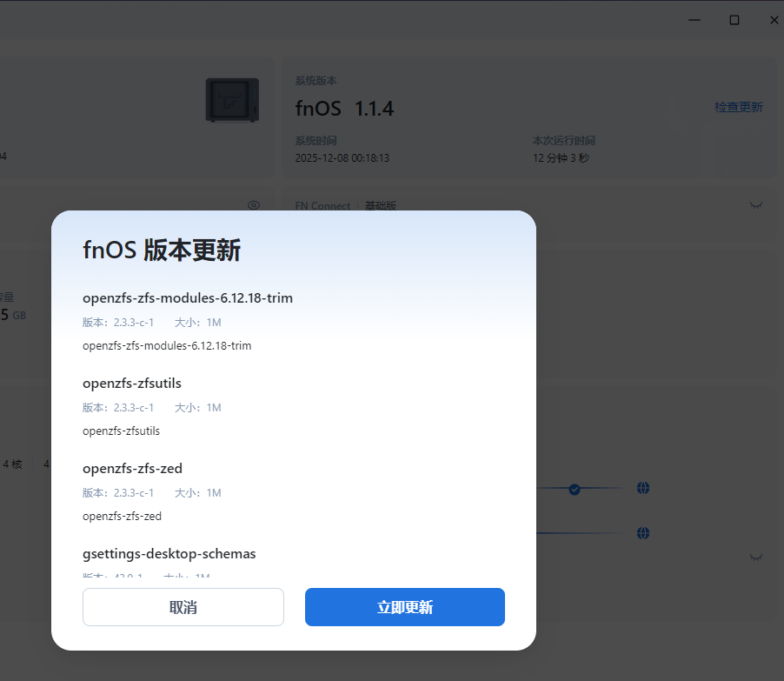
Task: Expand the FN Connect section chevron
Action: tap(756, 205)
